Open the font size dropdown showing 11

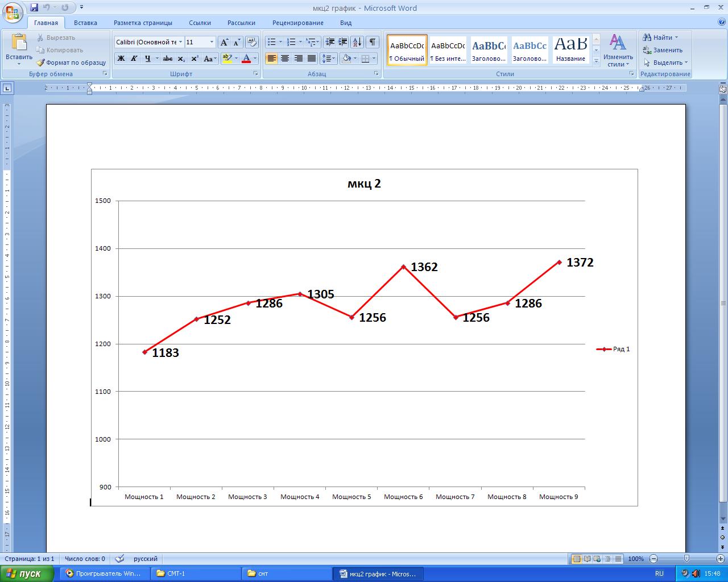point(212,42)
